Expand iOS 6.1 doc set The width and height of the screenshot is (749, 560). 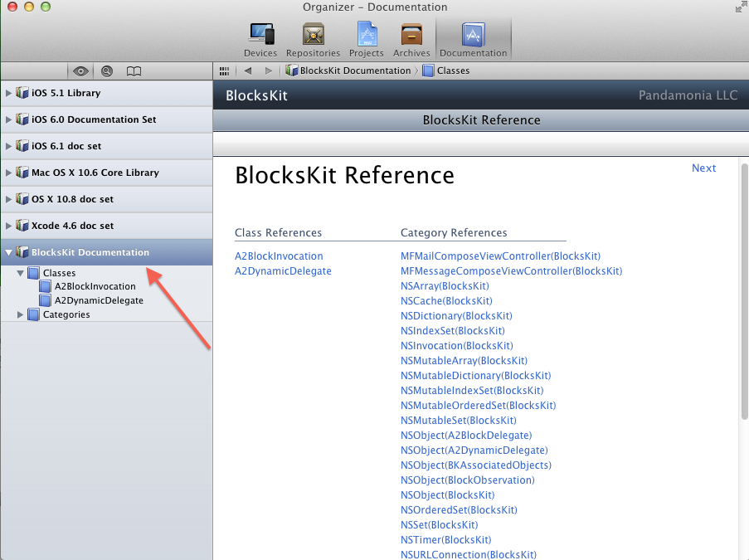click(x=8, y=146)
